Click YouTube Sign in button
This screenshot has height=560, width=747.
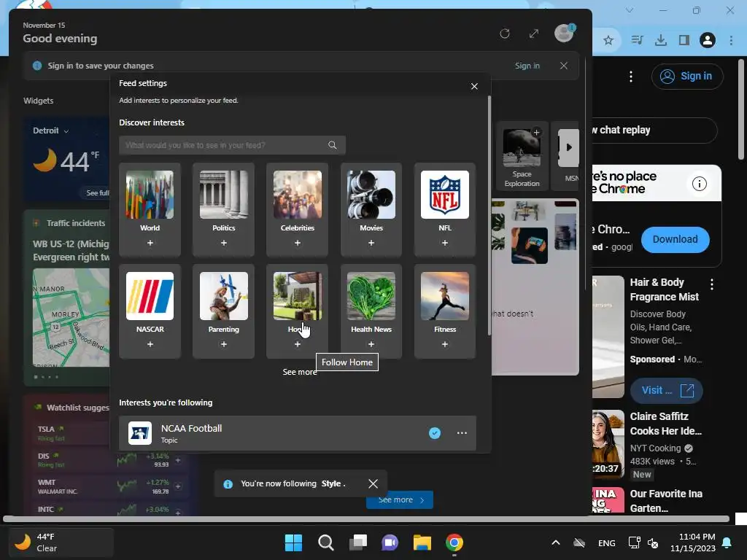[687, 76]
